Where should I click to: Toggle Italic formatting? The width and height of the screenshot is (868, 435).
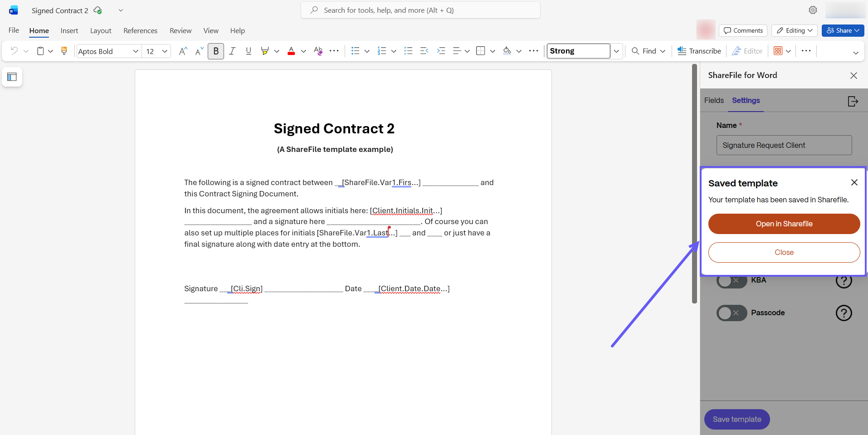tap(232, 51)
